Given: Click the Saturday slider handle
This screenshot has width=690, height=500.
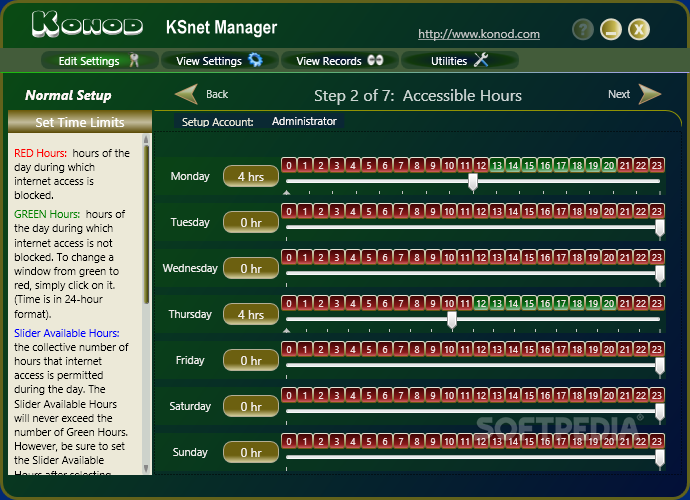Looking at the screenshot, I should click(x=660, y=412).
